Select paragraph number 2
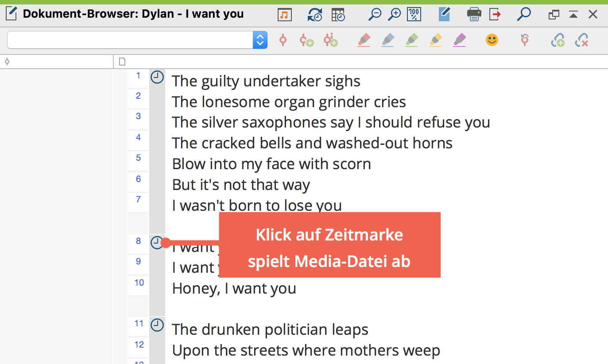 pos(138,96)
